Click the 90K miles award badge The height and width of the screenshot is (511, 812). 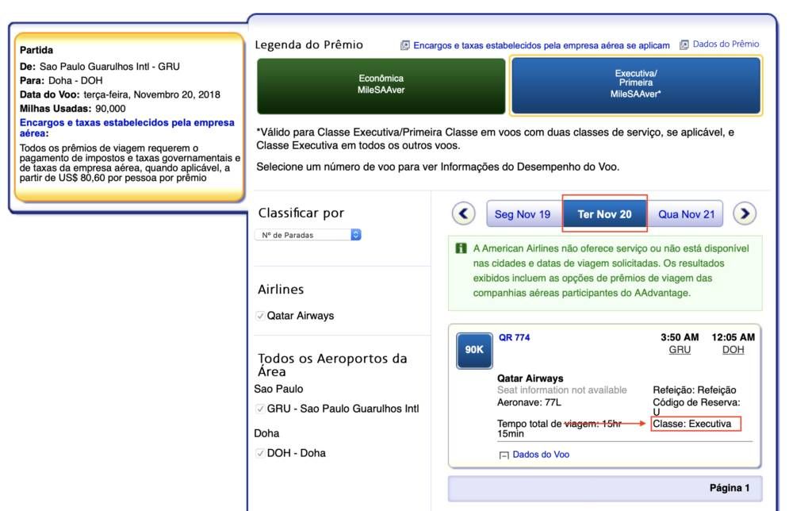click(474, 351)
